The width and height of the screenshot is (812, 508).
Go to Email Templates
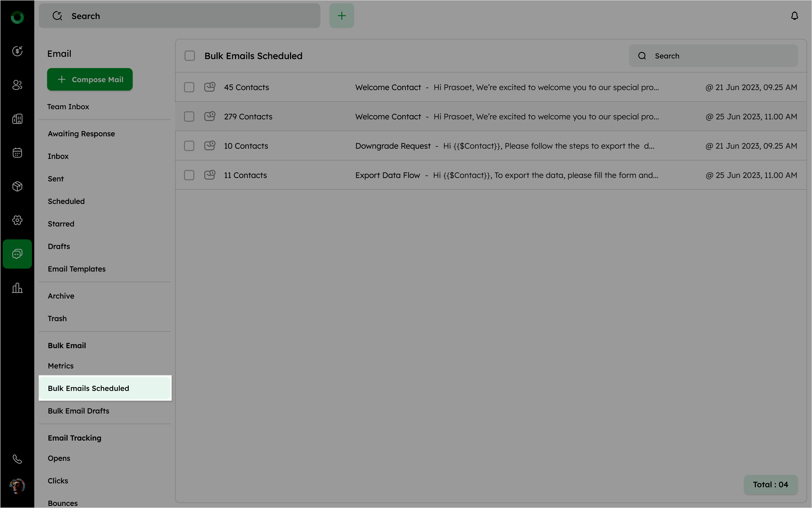click(77, 269)
